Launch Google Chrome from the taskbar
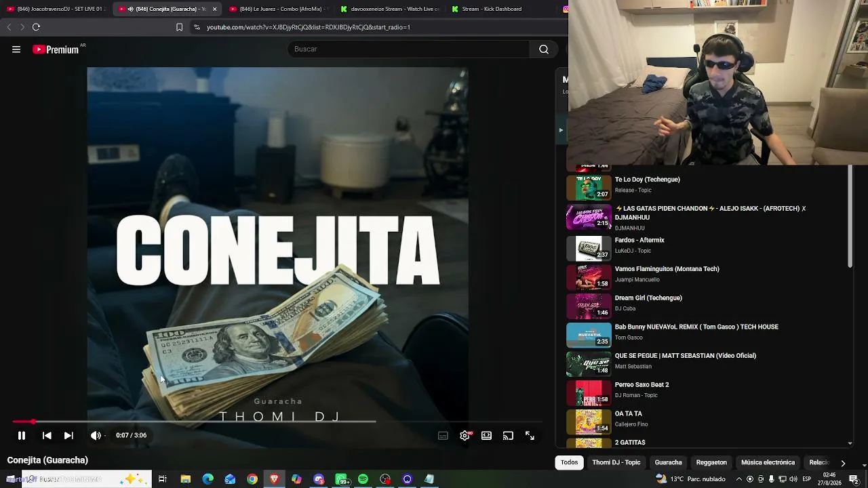 pos(252,479)
